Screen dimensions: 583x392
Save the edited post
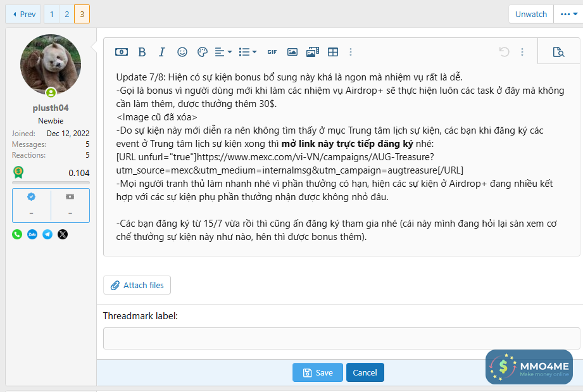tap(318, 372)
